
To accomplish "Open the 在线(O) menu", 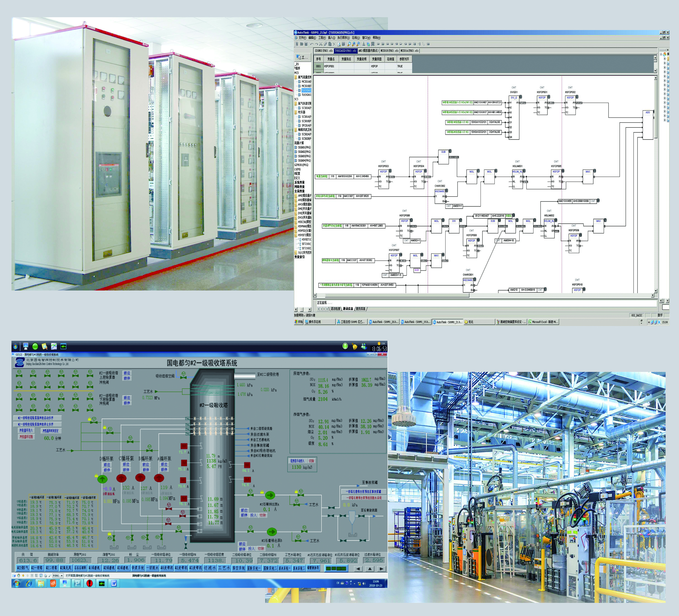I will tap(356, 38).
